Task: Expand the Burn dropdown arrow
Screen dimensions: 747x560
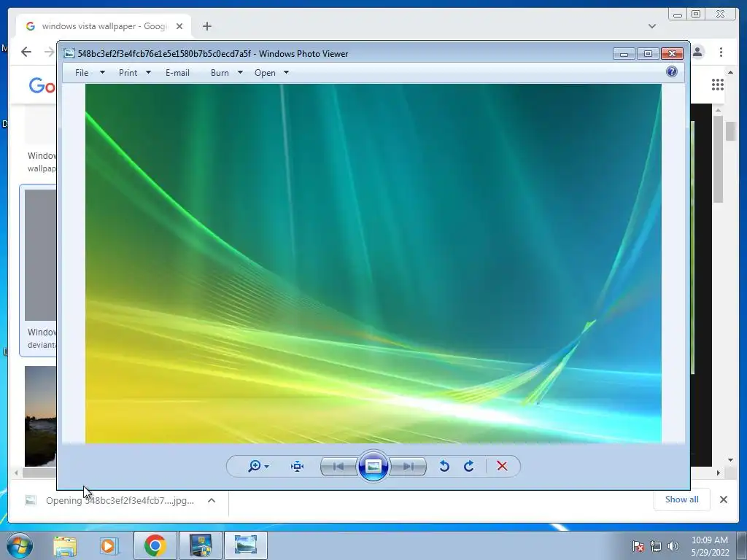Action: tap(240, 72)
